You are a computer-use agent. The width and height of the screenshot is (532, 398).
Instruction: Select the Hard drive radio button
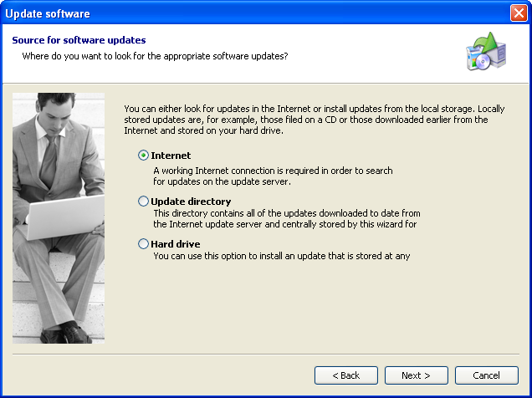pos(143,244)
